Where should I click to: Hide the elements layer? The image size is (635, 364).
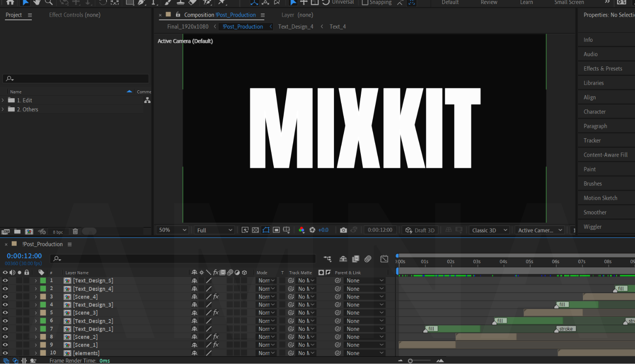pyautogui.click(x=5, y=353)
